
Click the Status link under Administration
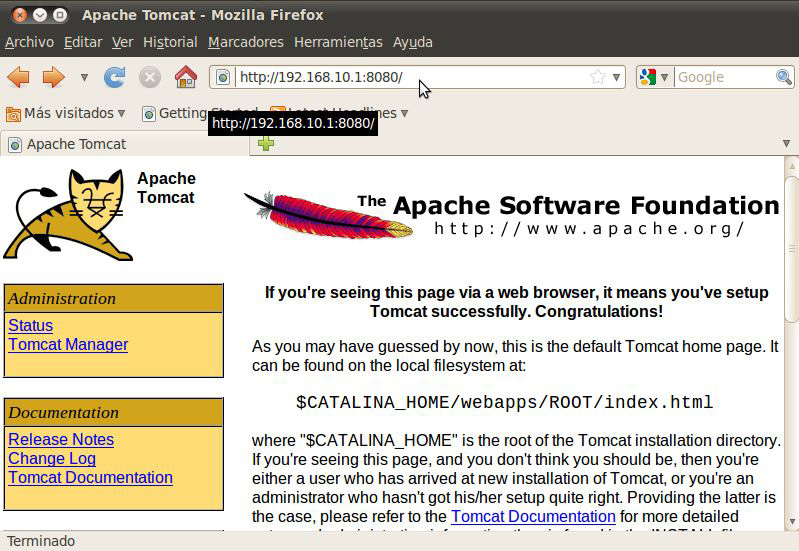30,325
